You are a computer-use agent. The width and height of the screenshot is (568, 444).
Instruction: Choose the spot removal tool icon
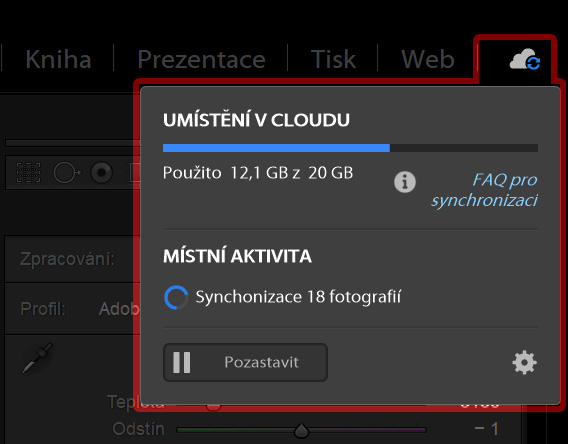(x=67, y=173)
